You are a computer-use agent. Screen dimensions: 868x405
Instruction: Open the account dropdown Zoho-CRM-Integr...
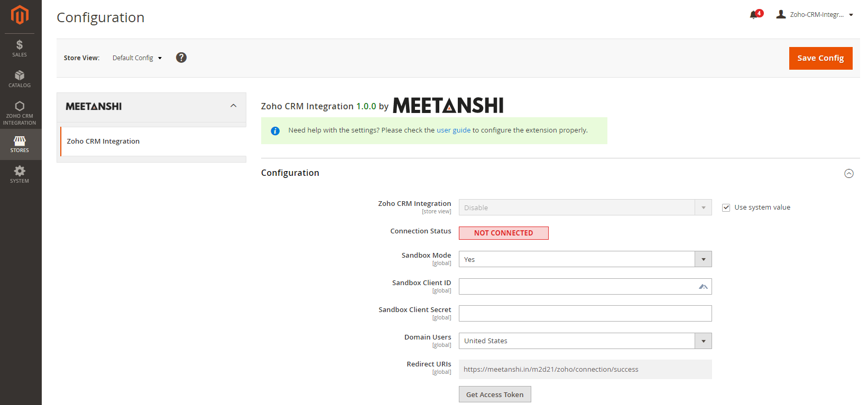[821, 15]
